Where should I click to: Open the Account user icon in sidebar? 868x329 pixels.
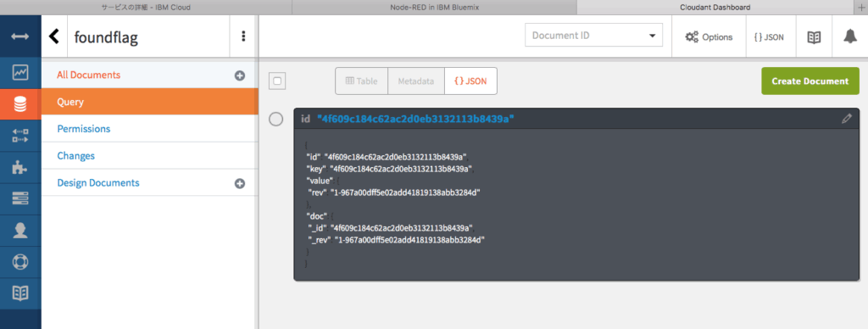pyautogui.click(x=20, y=231)
